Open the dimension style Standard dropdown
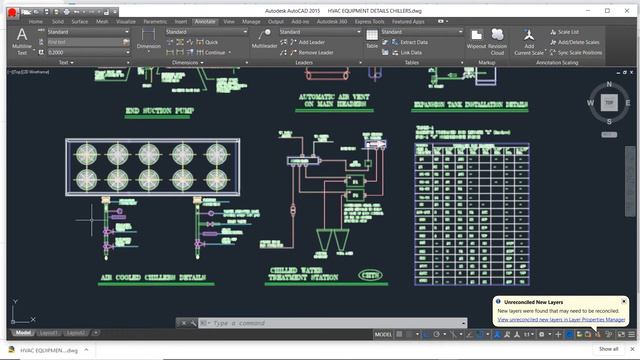640x360 pixels. pyautogui.click(x=207, y=32)
